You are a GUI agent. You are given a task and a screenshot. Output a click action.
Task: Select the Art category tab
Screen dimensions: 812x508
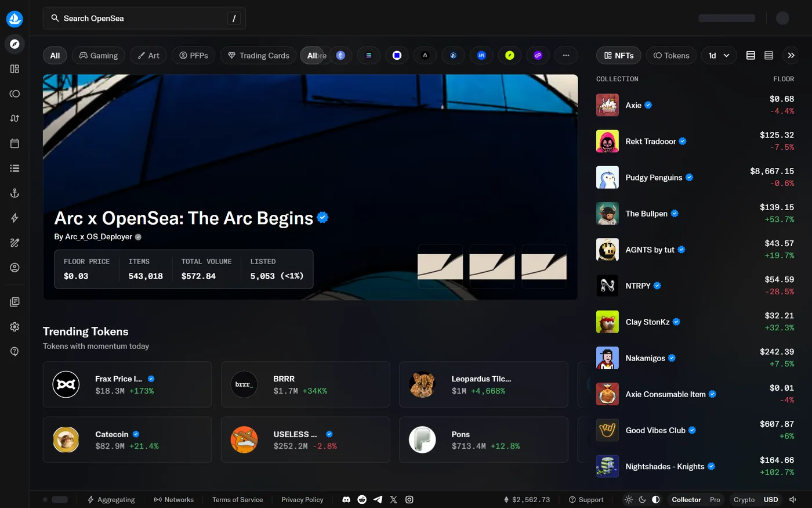click(148, 56)
